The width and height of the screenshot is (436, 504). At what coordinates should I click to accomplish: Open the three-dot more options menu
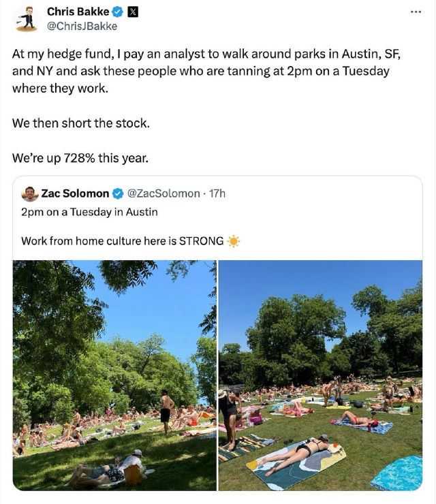point(416,12)
